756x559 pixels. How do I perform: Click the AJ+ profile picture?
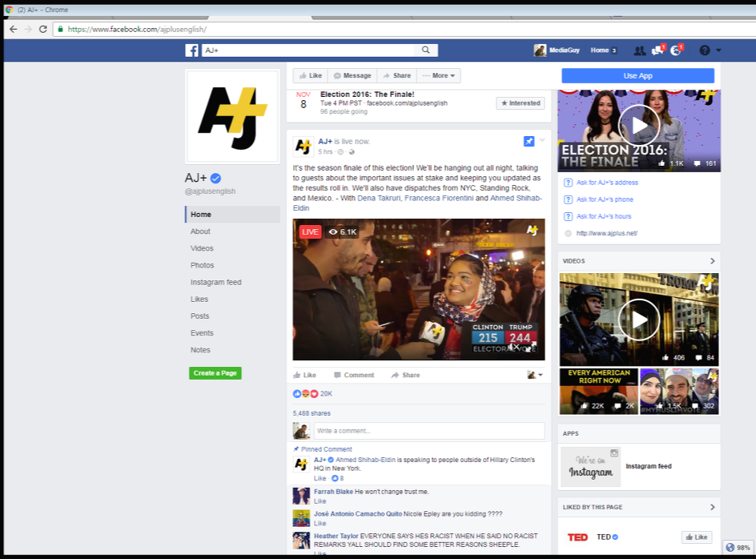click(232, 116)
